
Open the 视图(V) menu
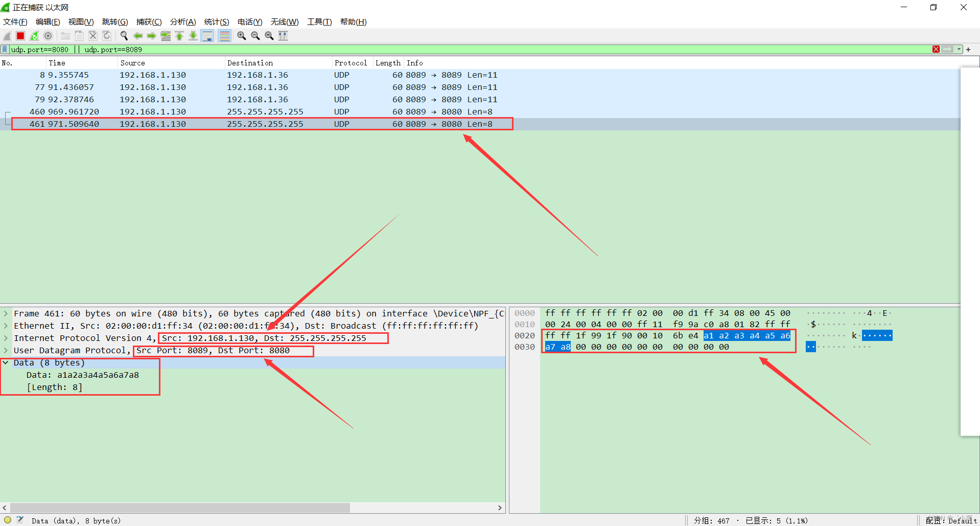(x=81, y=22)
